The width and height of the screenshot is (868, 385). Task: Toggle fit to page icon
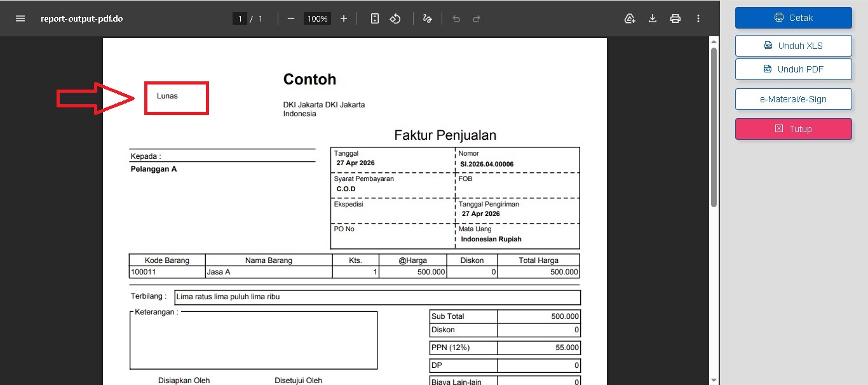pyautogui.click(x=375, y=18)
